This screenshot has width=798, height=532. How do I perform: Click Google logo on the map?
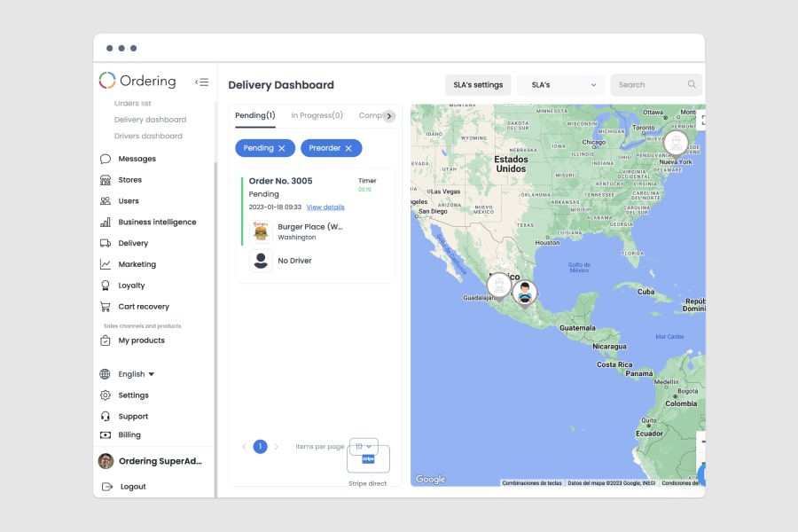(431, 479)
